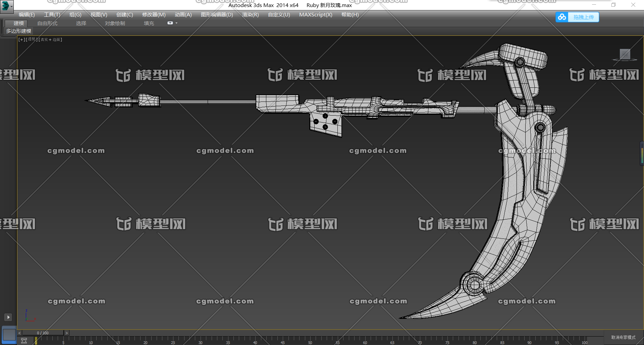Expand the 多边形建模 panel
The height and width of the screenshot is (345, 644).
coord(19,31)
